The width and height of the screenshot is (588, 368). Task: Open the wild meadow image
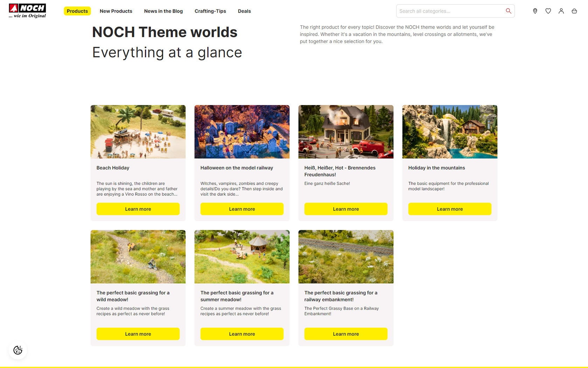tap(138, 257)
